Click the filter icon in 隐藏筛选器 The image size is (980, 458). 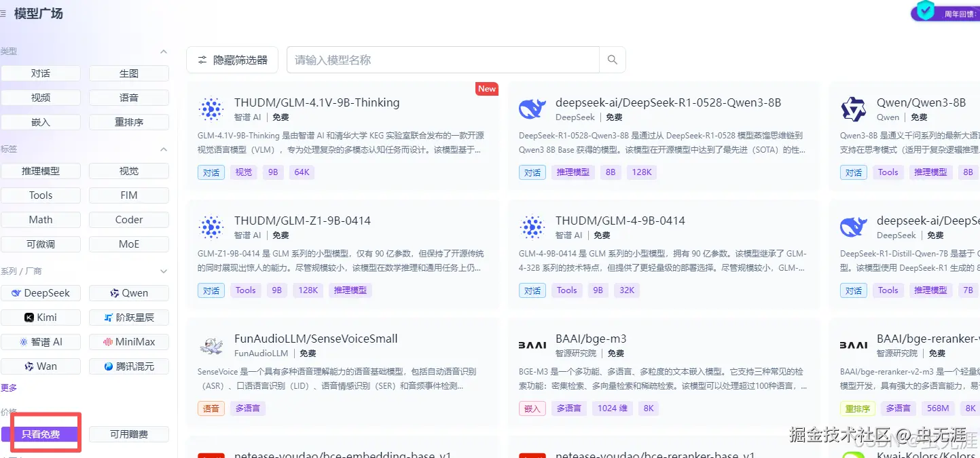tap(202, 60)
